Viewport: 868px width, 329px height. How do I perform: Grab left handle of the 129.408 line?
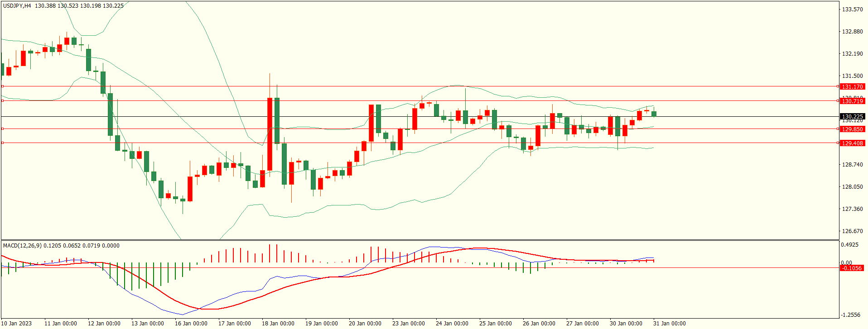coord(2,143)
